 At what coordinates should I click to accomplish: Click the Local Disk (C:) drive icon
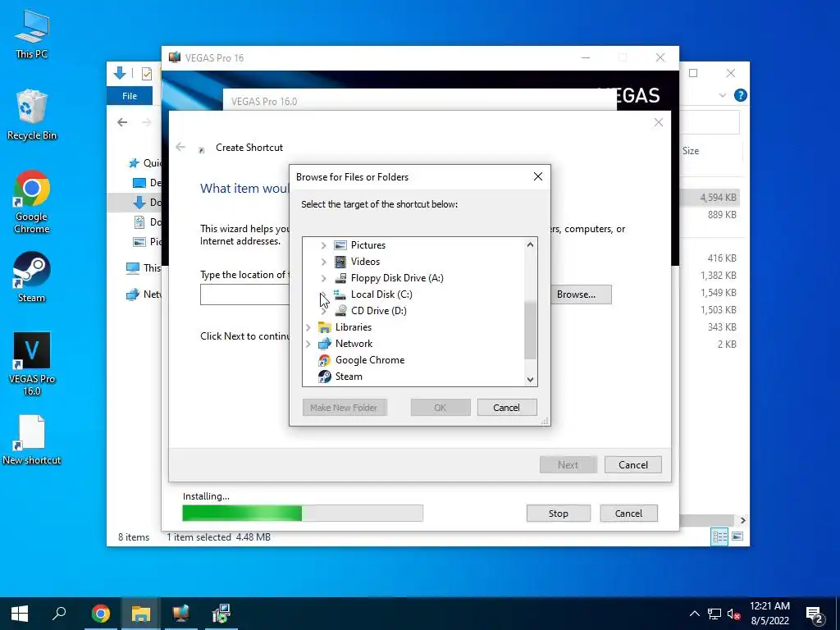(x=340, y=294)
